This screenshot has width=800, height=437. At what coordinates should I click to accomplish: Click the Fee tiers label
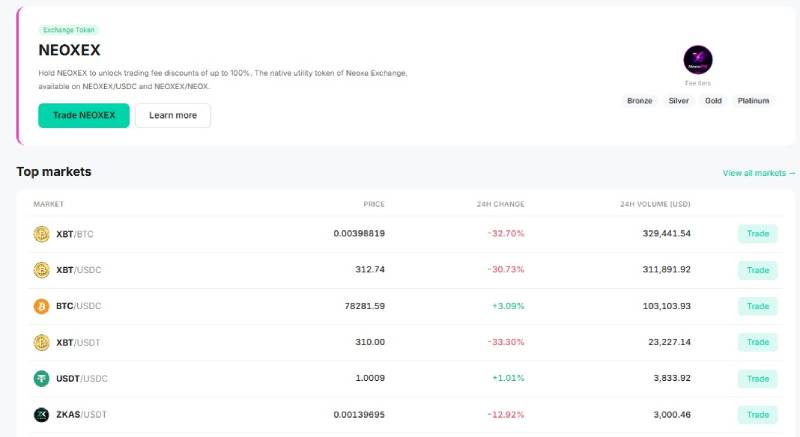(x=698, y=83)
